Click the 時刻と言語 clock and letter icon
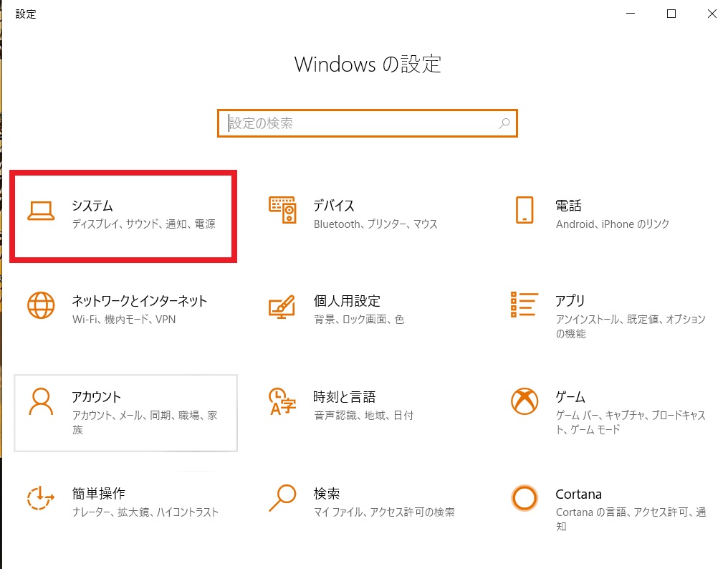 [x=282, y=401]
